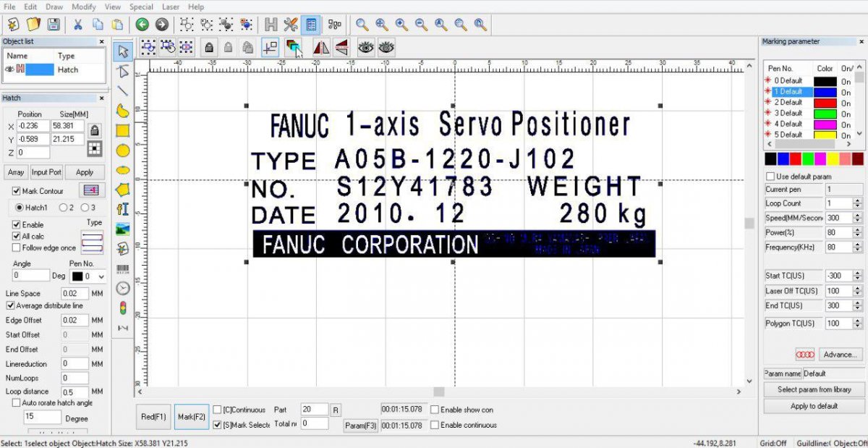
Task: Open the Modify menu
Action: [x=84, y=7]
